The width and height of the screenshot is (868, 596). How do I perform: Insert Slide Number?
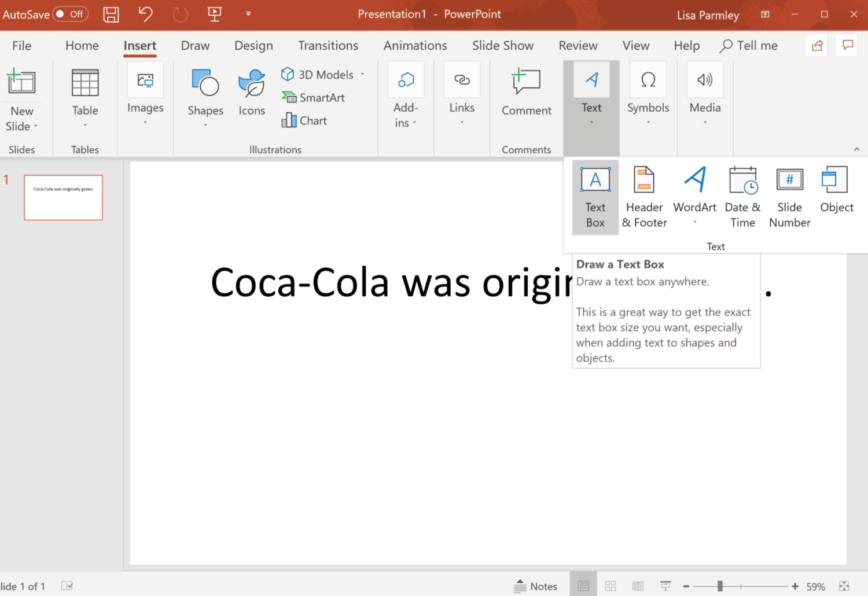pyautogui.click(x=790, y=197)
